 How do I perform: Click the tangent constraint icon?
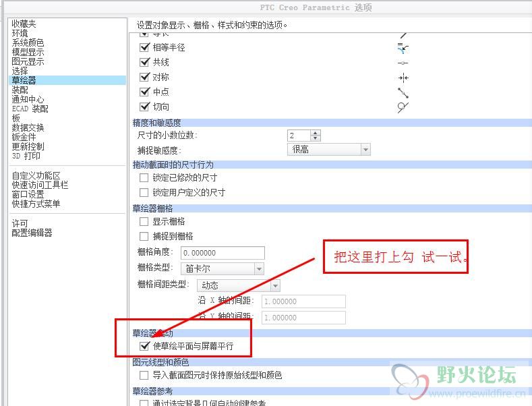pos(403,107)
